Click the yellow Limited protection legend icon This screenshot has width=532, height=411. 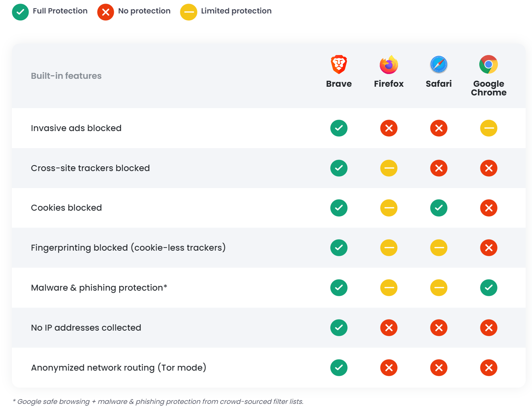click(189, 12)
